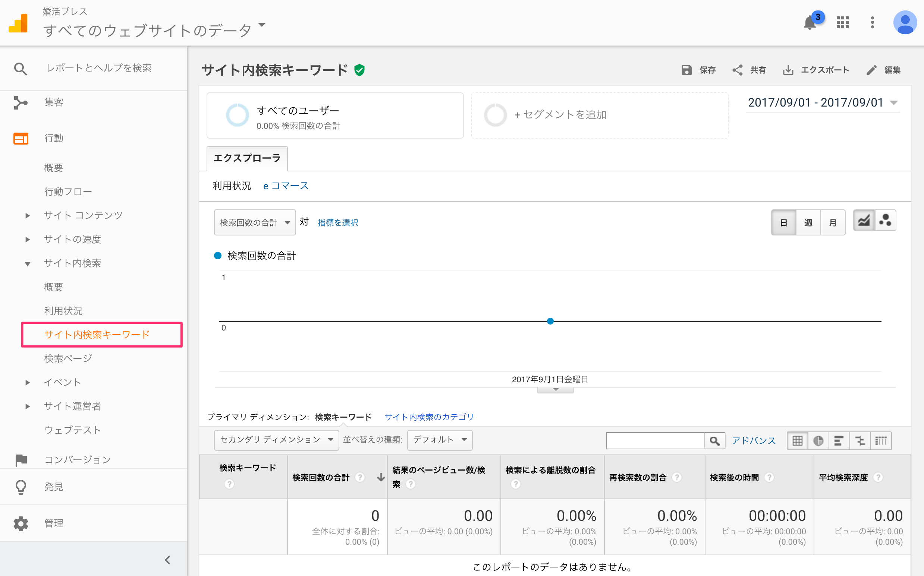This screenshot has height=576, width=924.
Task: Select the 週 (week) time granularity
Action: (808, 222)
